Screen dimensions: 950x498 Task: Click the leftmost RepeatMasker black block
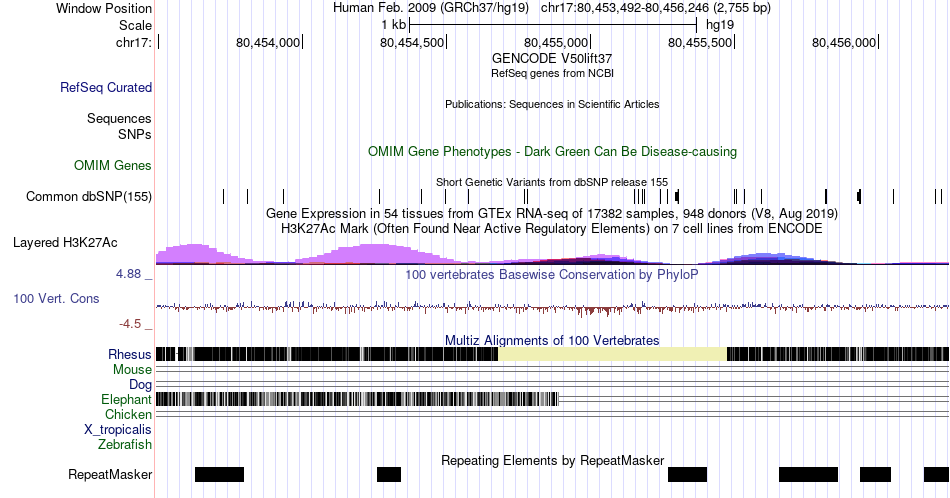(x=219, y=474)
